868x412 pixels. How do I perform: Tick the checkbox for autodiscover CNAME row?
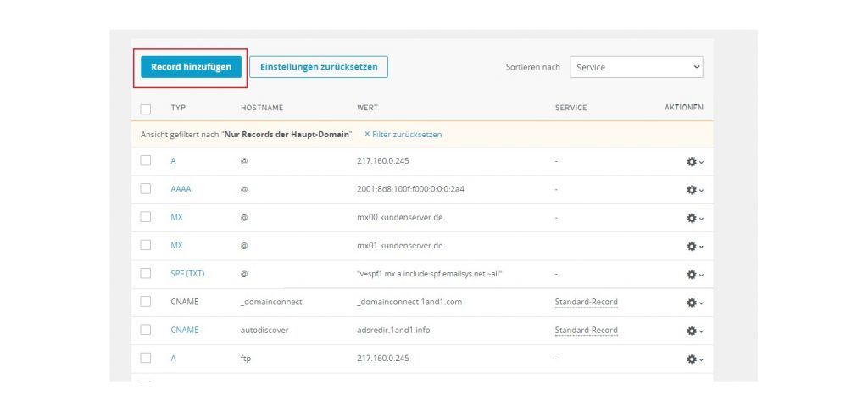[146, 330]
